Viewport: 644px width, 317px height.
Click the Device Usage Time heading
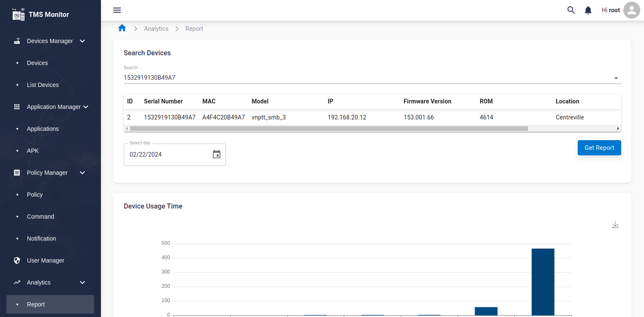[x=153, y=206]
